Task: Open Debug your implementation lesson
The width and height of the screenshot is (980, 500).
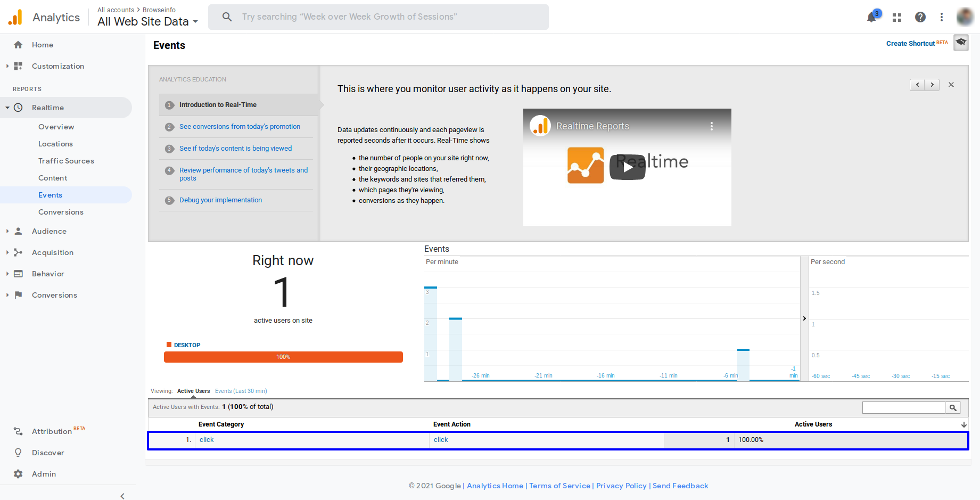Action: 220,200
